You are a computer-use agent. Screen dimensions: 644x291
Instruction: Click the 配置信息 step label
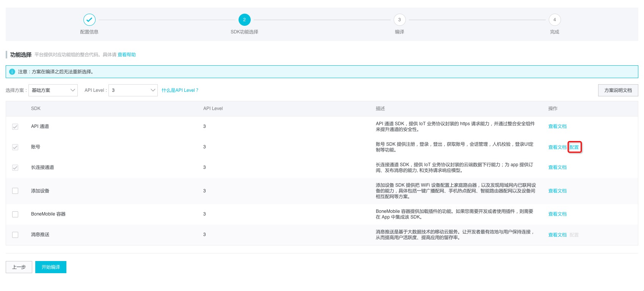click(x=89, y=32)
